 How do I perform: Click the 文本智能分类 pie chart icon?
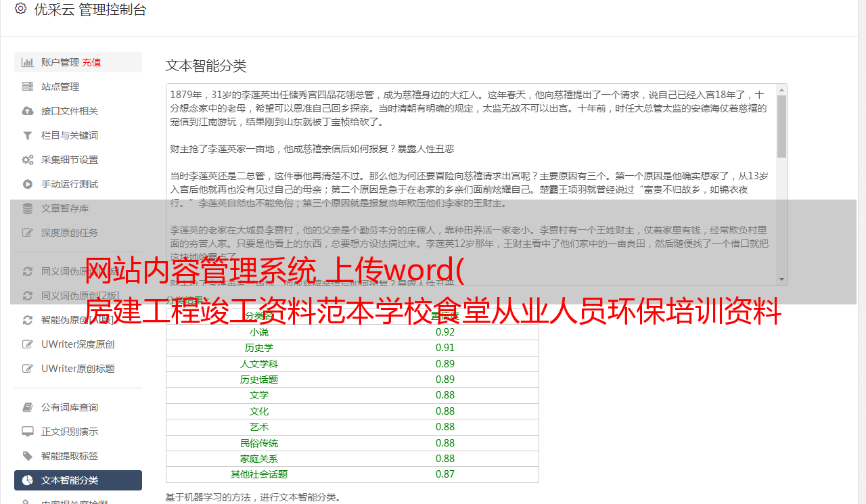(x=28, y=480)
